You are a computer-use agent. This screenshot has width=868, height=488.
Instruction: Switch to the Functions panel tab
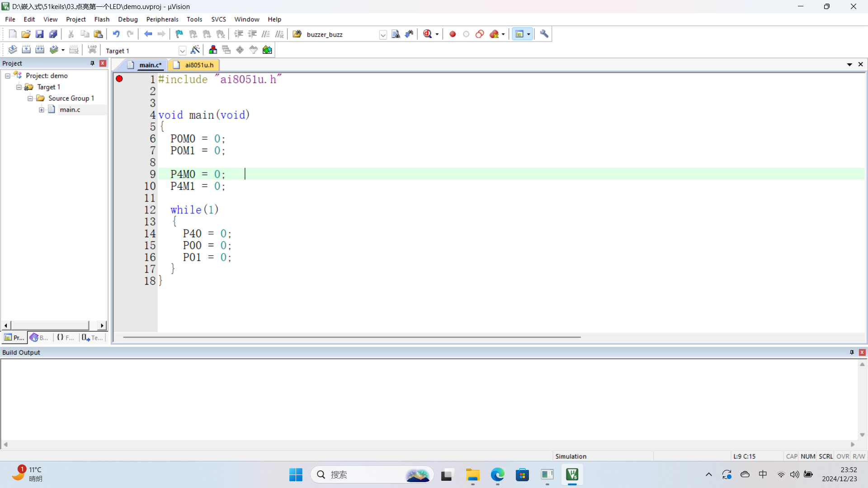(x=66, y=338)
